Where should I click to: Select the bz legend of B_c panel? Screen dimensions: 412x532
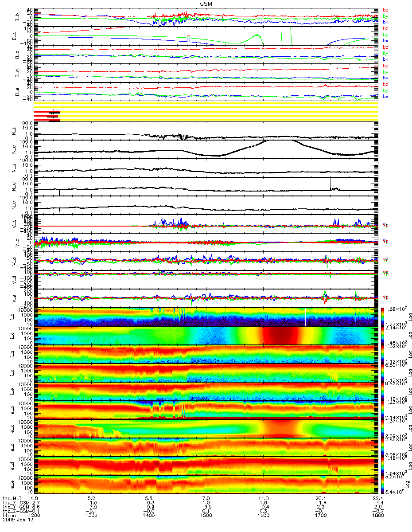coord(385,29)
